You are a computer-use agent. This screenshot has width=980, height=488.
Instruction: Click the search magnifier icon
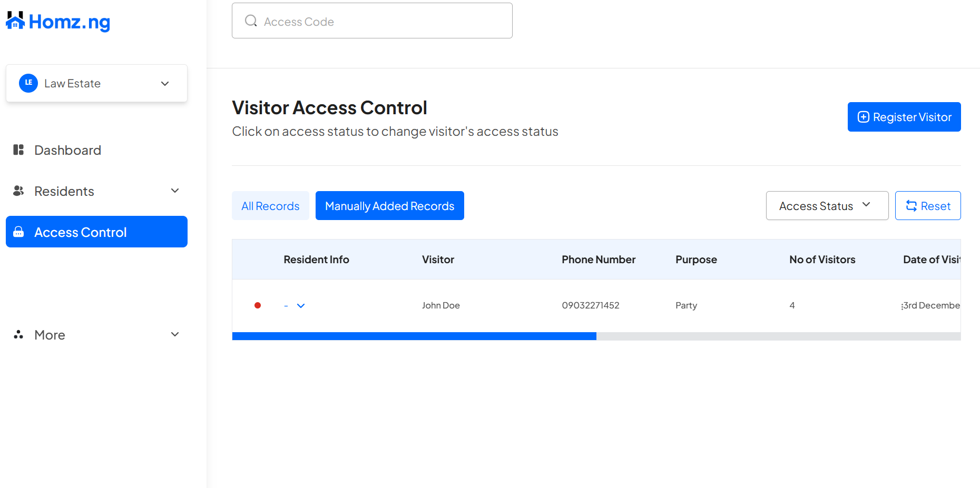click(x=251, y=21)
